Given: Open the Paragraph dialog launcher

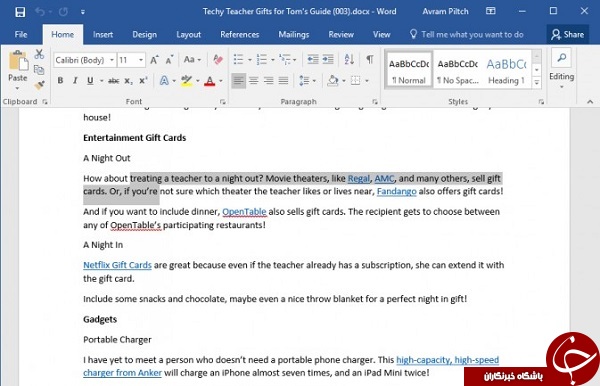Looking at the screenshot, I should click(x=375, y=102).
